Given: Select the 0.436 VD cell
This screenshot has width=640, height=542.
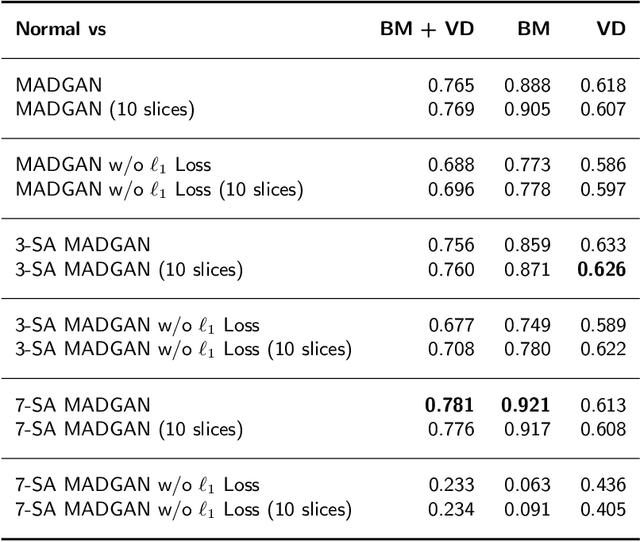Looking at the screenshot, I should 603,485.
